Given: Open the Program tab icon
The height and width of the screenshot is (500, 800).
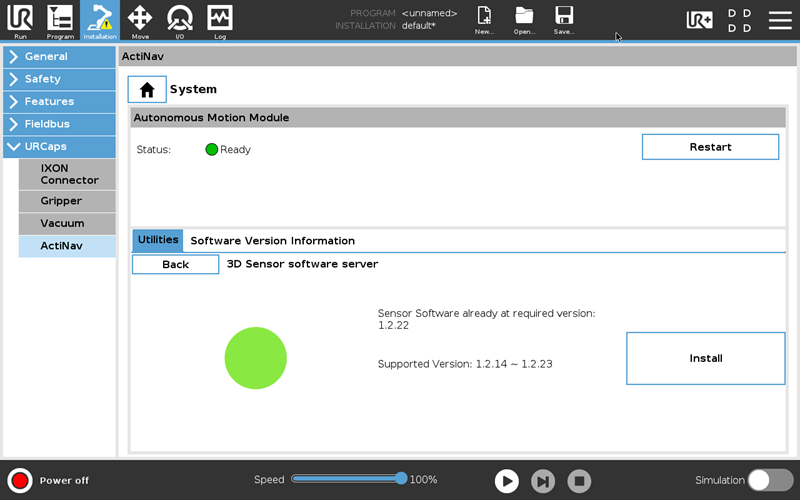Looking at the screenshot, I should [60, 20].
